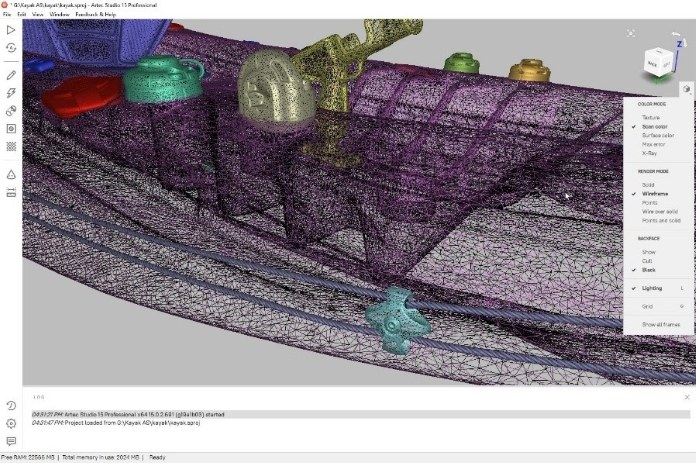The height and width of the screenshot is (463, 696).
Task: Open the Autopilot icon in sidebar
Action: [10, 48]
